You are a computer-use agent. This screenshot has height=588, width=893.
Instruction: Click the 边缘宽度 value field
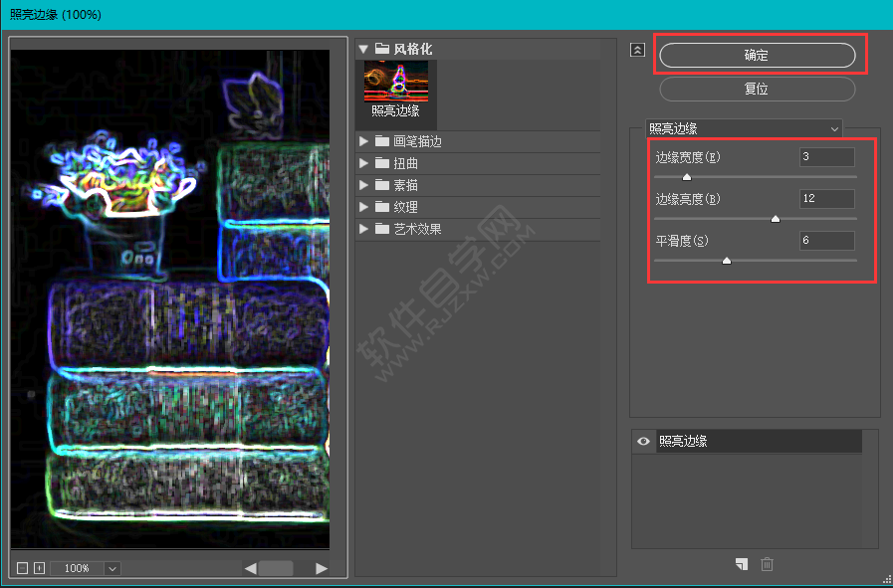pos(827,157)
